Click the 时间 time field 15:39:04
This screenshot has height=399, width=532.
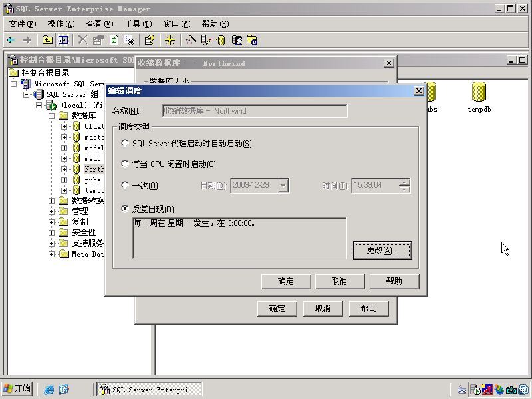pos(375,186)
